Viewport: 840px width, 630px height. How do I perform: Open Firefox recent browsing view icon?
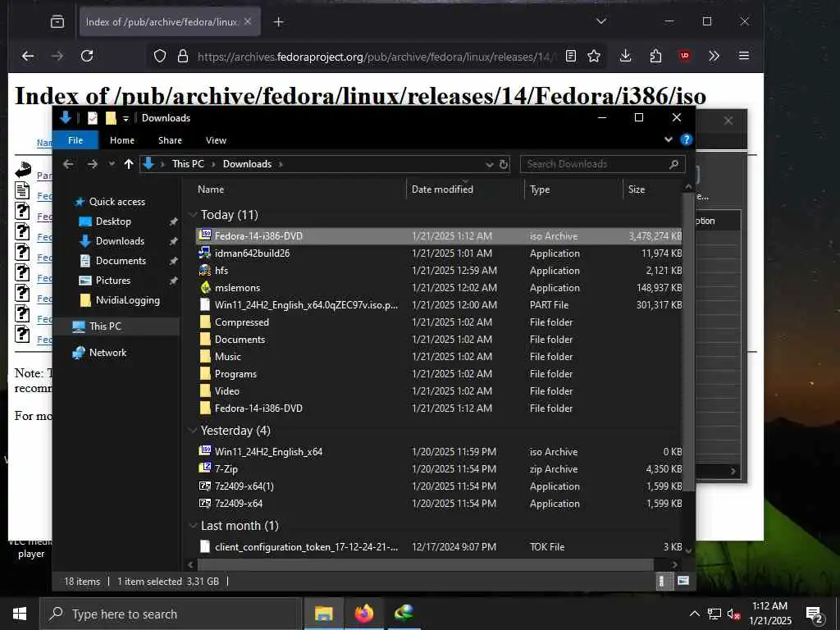(57, 21)
